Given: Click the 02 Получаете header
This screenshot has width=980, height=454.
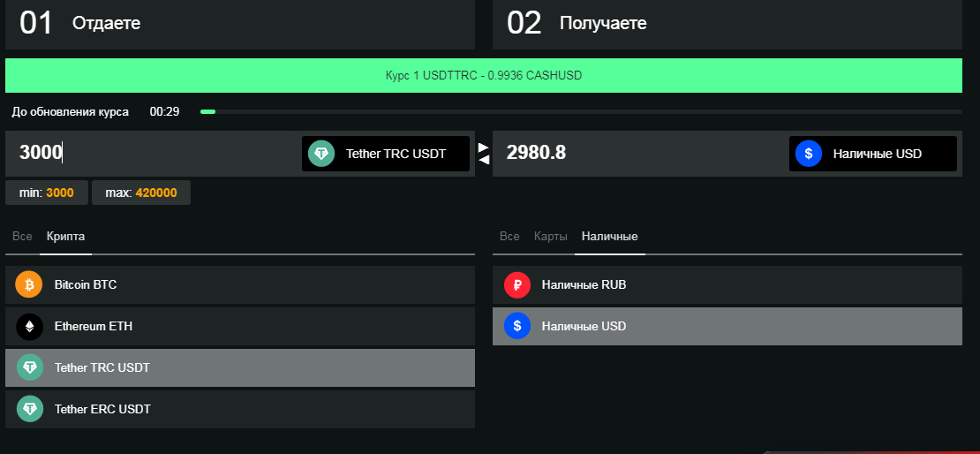Looking at the screenshot, I should coord(727,24).
